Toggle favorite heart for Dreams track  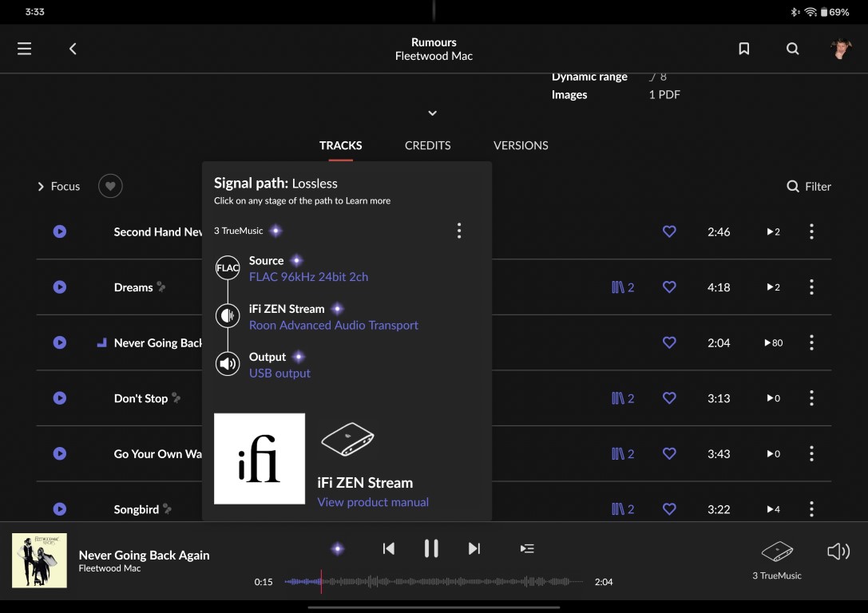pyautogui.click(x=669, y=287)
